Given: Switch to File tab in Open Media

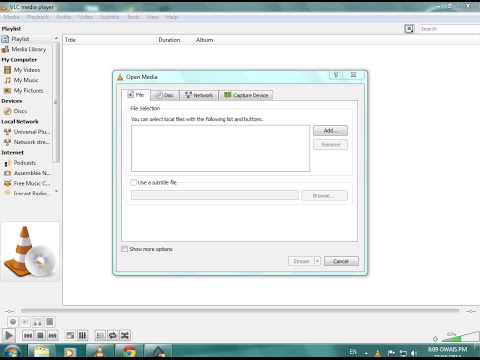Looking at the screenshot, I should tap(136, 95).
